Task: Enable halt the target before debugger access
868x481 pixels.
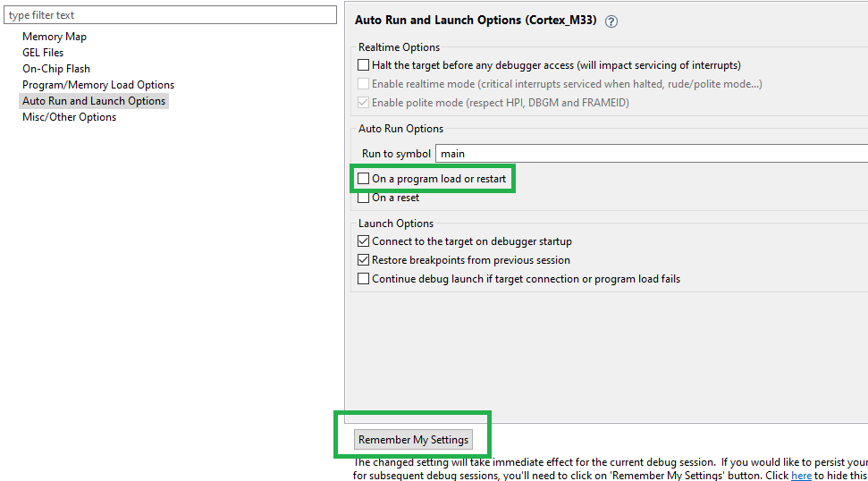Action: (x=364, y=65)
